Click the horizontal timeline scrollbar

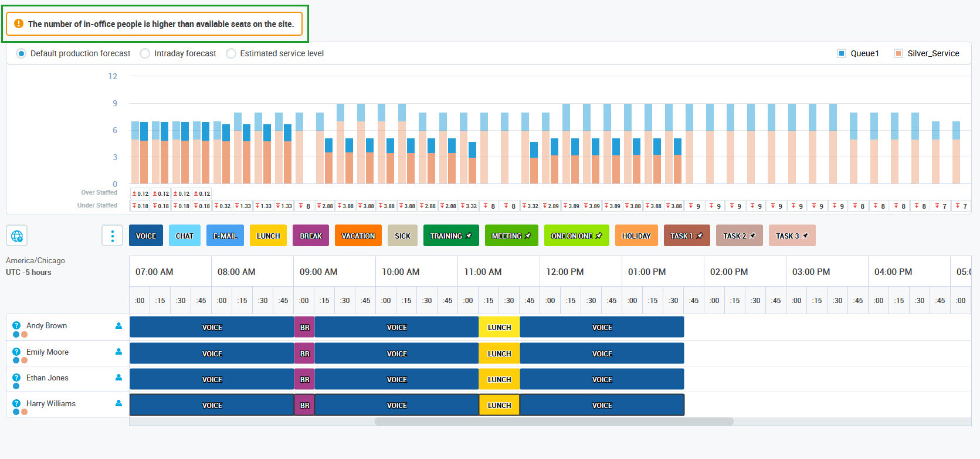pyautogui.click(x=554, y=421)
